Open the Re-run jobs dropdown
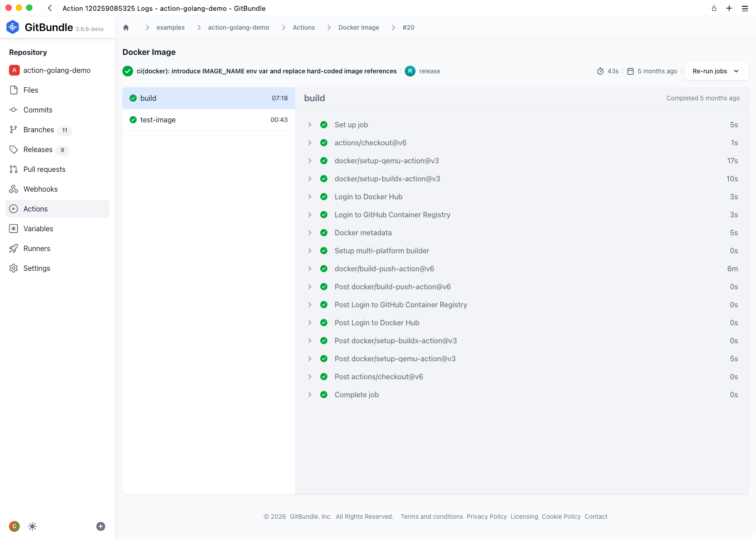This screenshot has width=756, height=539. pyautogui.click(x=716, y=71)
